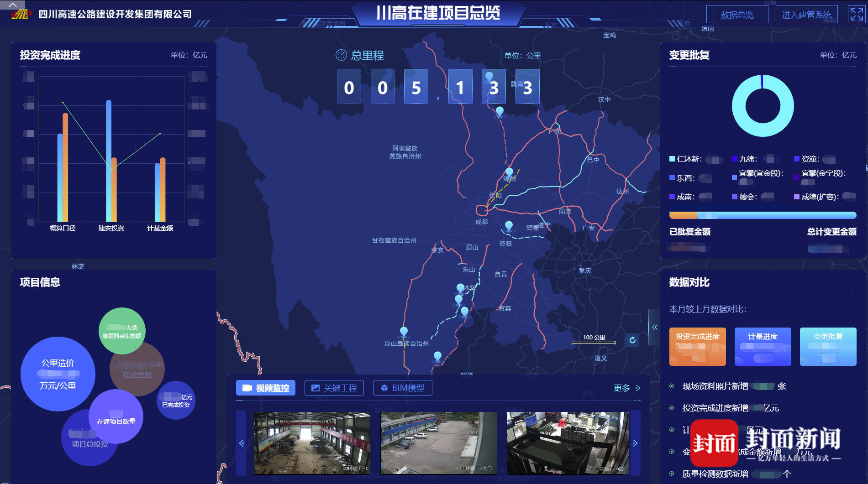Screen dimensions: 868x484
Task: Click the map marker at 凉山彝族自治州
Action: pos(404,332)
